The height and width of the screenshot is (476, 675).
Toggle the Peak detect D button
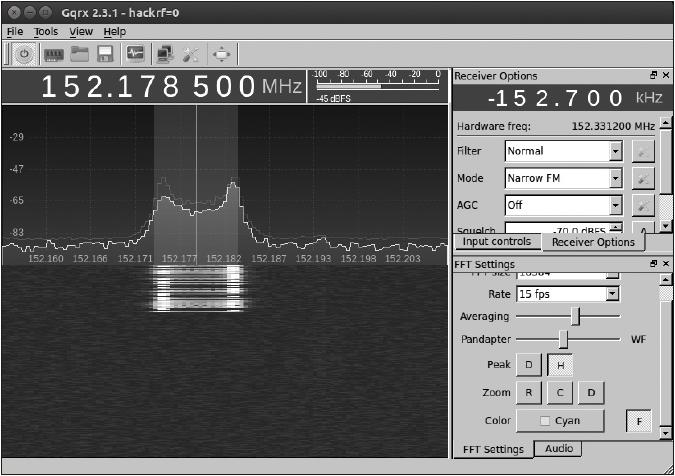(530, 366)
